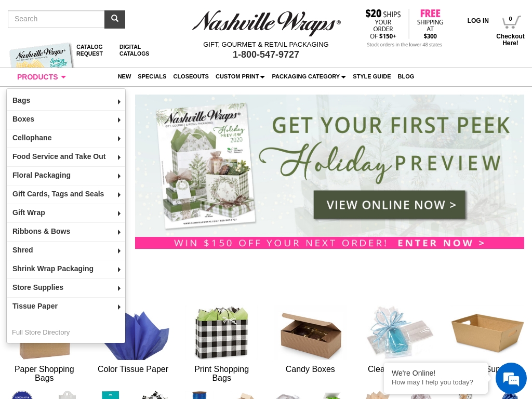Image resolution: width=532 pixels, height=399 pixels.
Task: Open the live chat bubble icon
Action: (x=511, y=378)
